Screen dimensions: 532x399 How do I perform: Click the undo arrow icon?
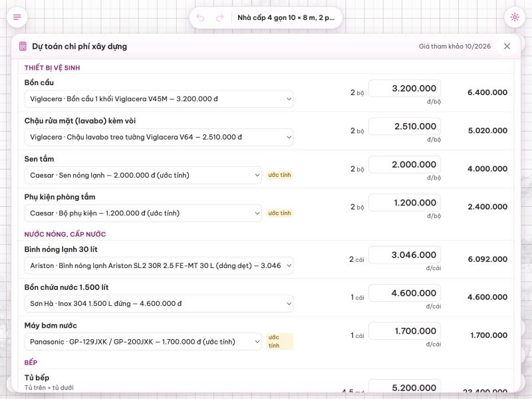[201, 18]
